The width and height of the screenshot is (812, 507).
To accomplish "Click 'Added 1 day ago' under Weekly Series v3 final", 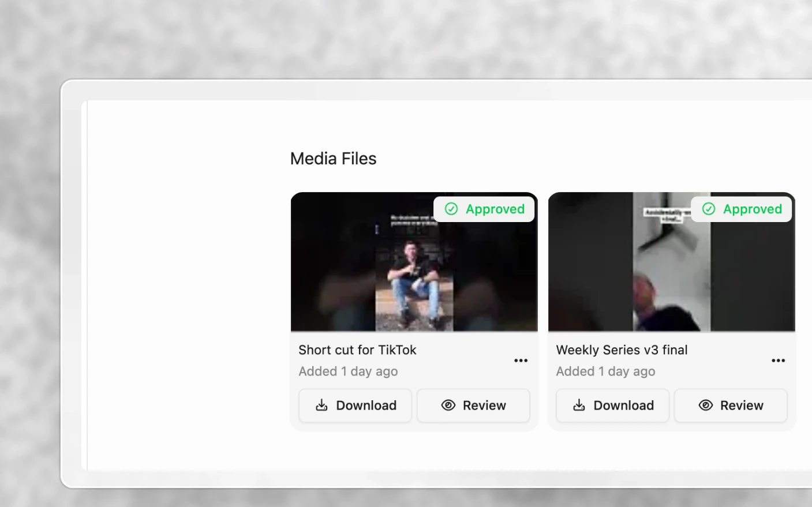I will [x=605, y=371].
